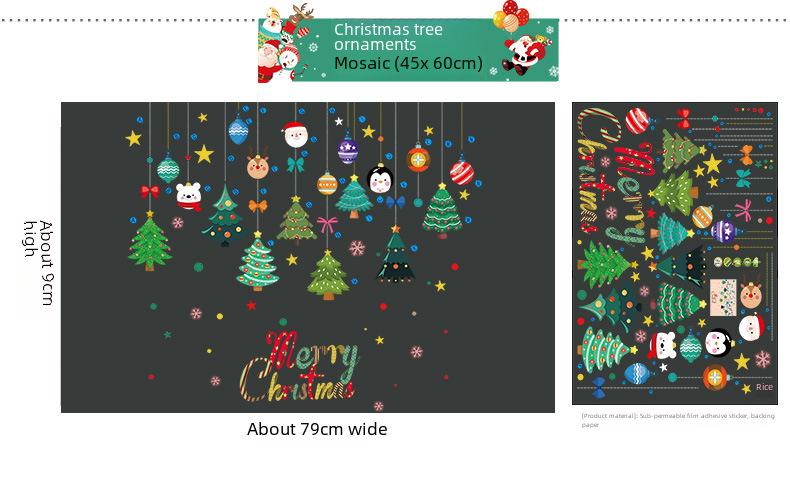The width and height of the screenshot is (790, 483).
Task: Click the Christmas tree ornaments banner title
Action: click(x=388, y=37)
